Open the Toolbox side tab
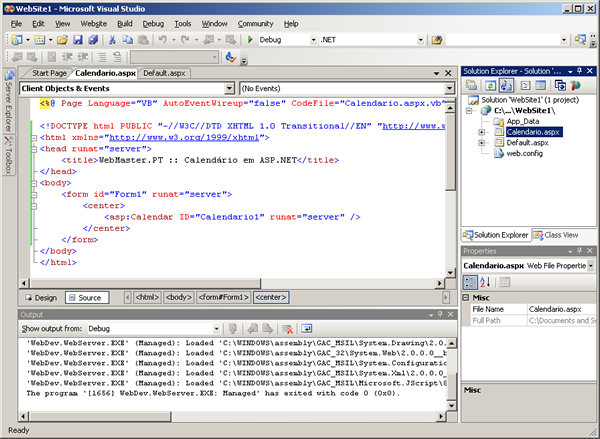 (9, 155)
